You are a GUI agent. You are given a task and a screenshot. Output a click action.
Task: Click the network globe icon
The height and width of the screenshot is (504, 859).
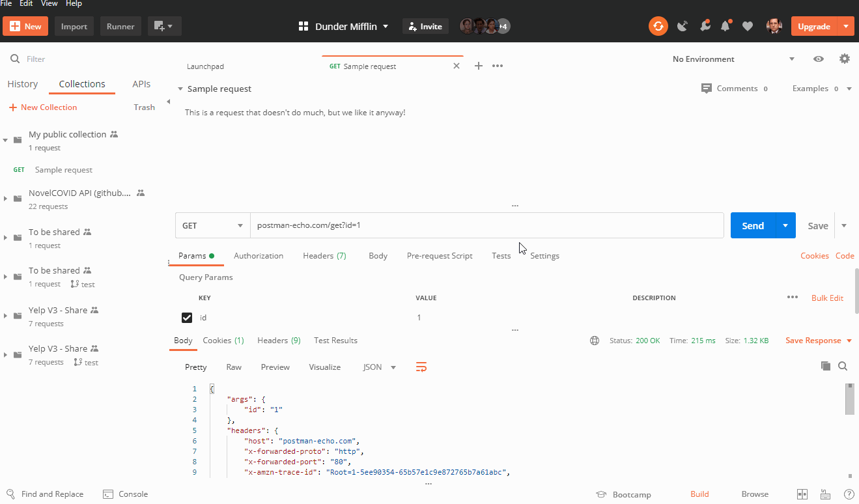pyautogui.click(x=595, y=341)
